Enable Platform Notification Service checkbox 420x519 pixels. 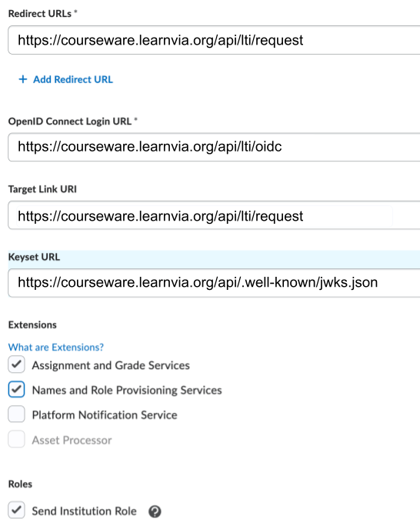point(17,414)
